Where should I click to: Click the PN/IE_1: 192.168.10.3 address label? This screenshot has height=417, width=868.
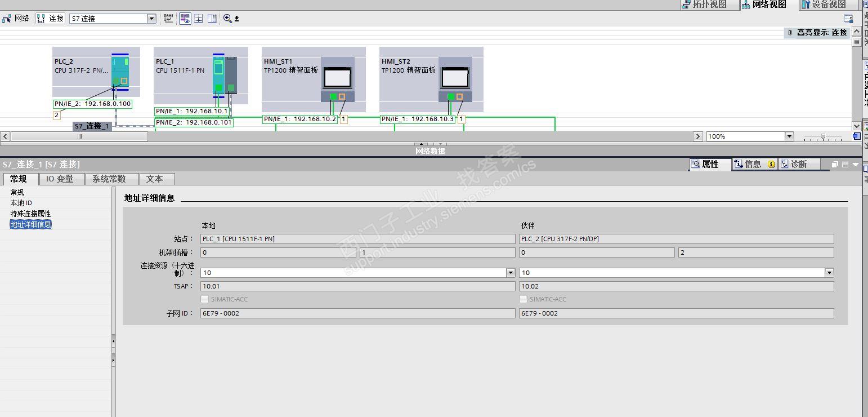[x=418, y=119]
